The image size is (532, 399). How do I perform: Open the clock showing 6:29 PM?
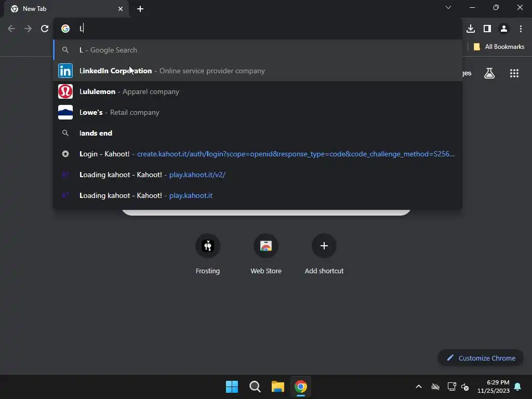pyautogui.click(x=494, y=387)
